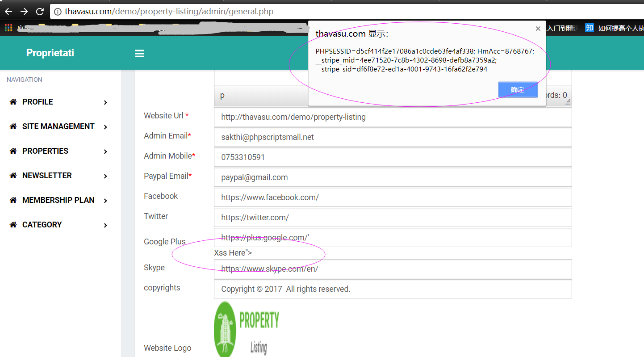Expand the PROFILE menu chevron
The width and height of the screenshot is (644, 357).
pos(105,102)
